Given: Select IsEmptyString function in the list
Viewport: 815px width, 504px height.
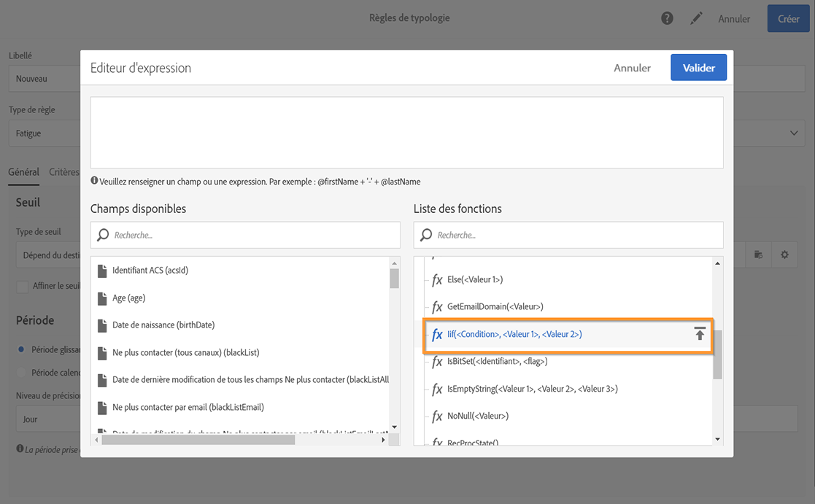Looking at the screenshot, I should [532, 389].
